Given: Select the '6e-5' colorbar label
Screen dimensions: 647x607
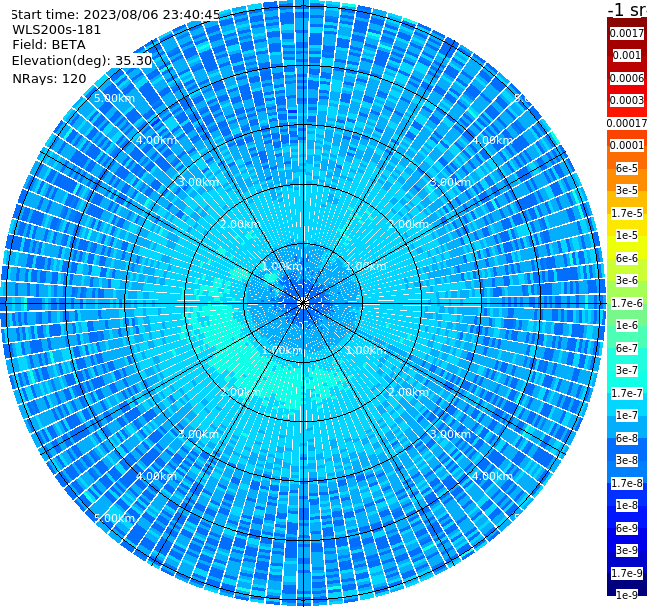Looking at the screenshot, I should [627, 168].
